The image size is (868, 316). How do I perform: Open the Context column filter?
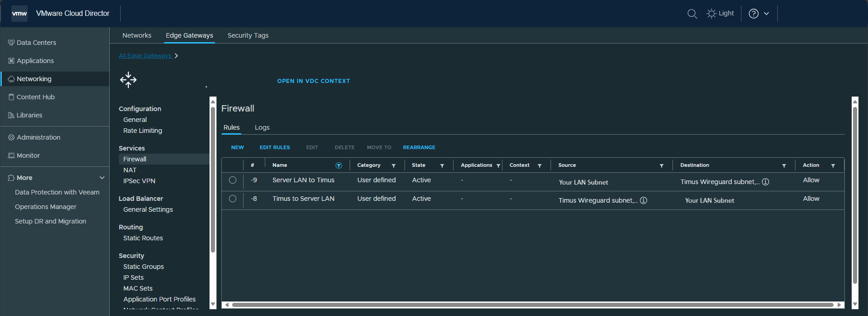pyautogui.click(x=540, y=165)
